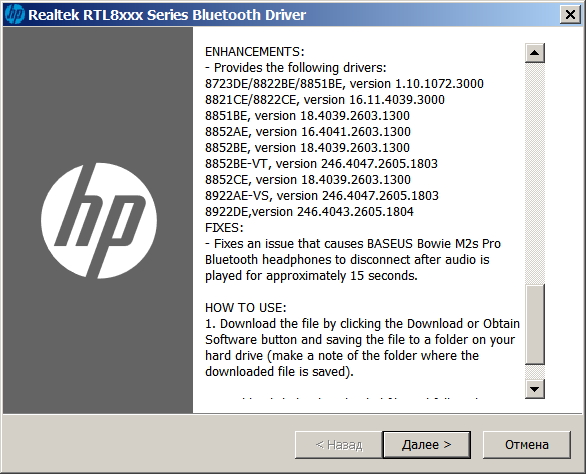586x474 pixels.
Task: Click the 8852BE-VT version line
Action: tap(321, 164)
